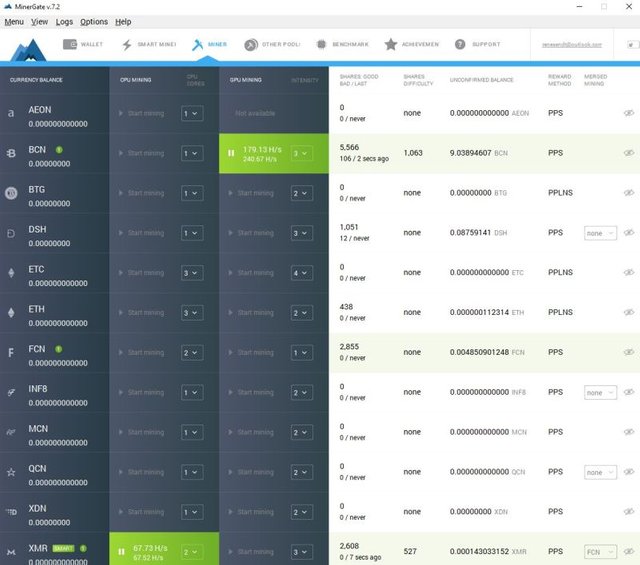Toggle visibility eye for XDN row
This screenshot has height=565, width=640.
coord(629,512)
